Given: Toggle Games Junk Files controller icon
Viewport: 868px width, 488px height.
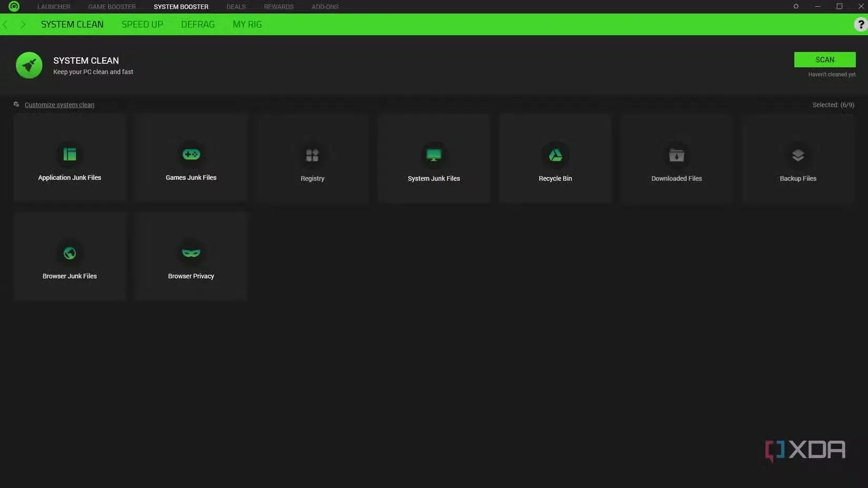Looking at the screenshot, I should (191, 154).
